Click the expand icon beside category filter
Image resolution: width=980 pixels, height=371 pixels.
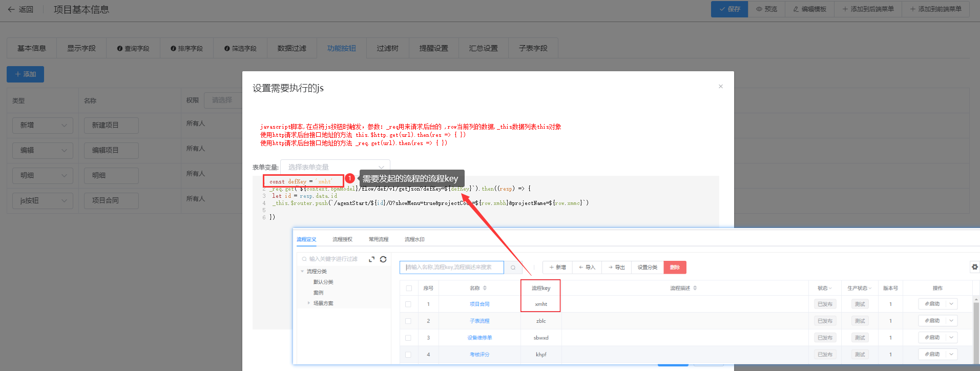pos(371,259)
